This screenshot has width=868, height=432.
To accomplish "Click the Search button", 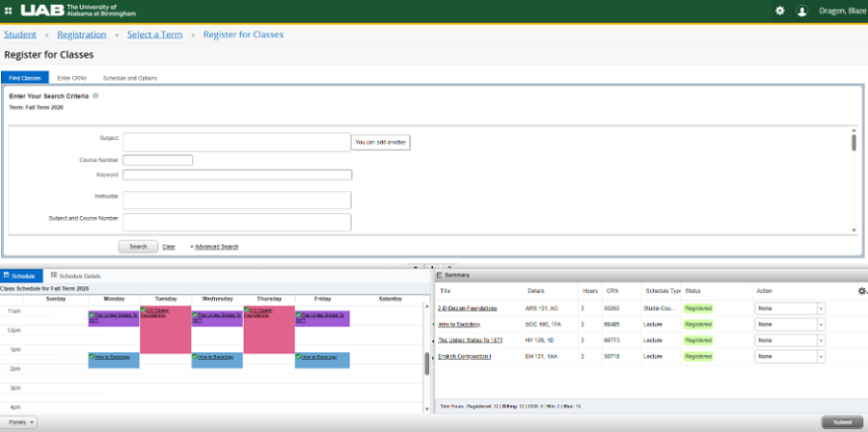I will pos(138,247).
